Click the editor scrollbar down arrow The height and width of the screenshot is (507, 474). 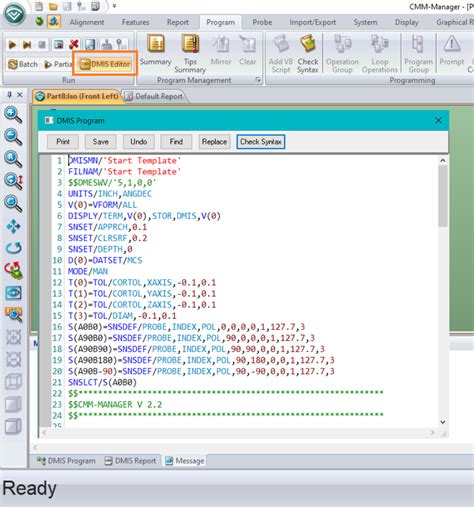[443, 422]
